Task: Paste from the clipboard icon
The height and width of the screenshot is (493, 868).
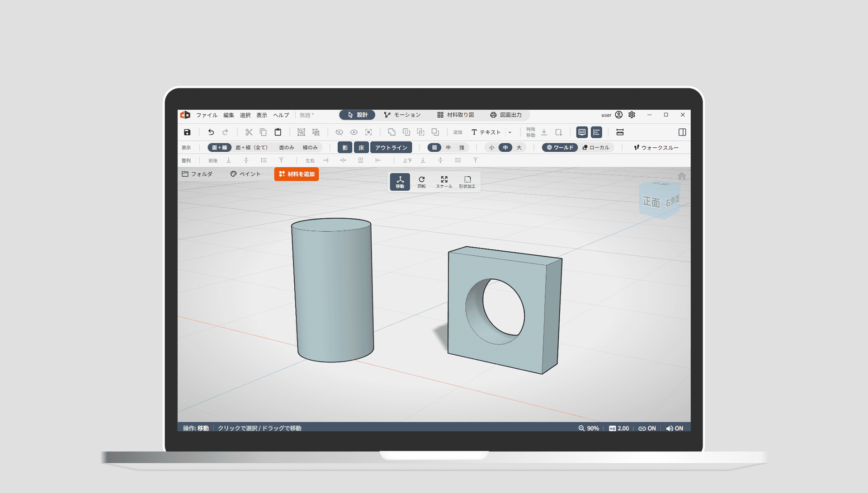Action: tap(278, 132)
